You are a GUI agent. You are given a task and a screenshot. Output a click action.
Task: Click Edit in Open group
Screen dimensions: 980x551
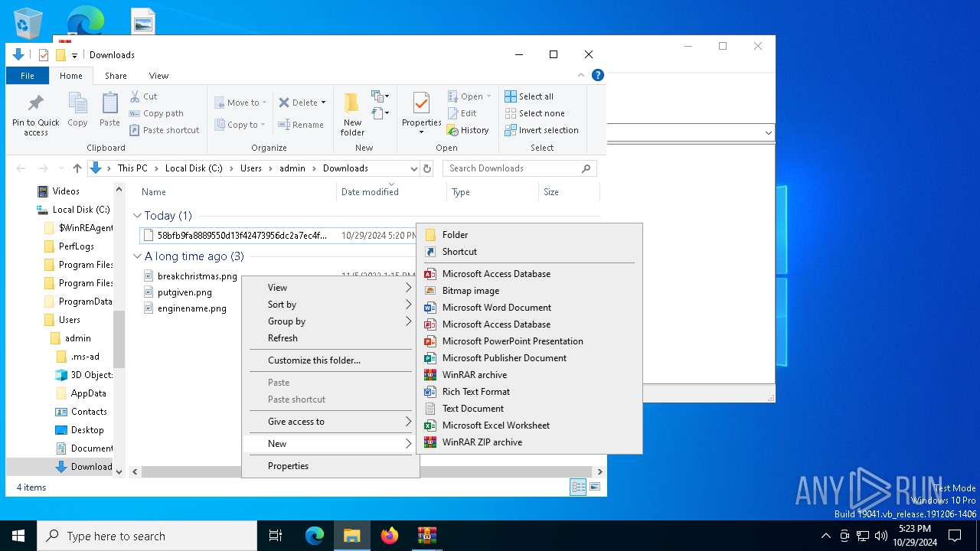point(462,113)
